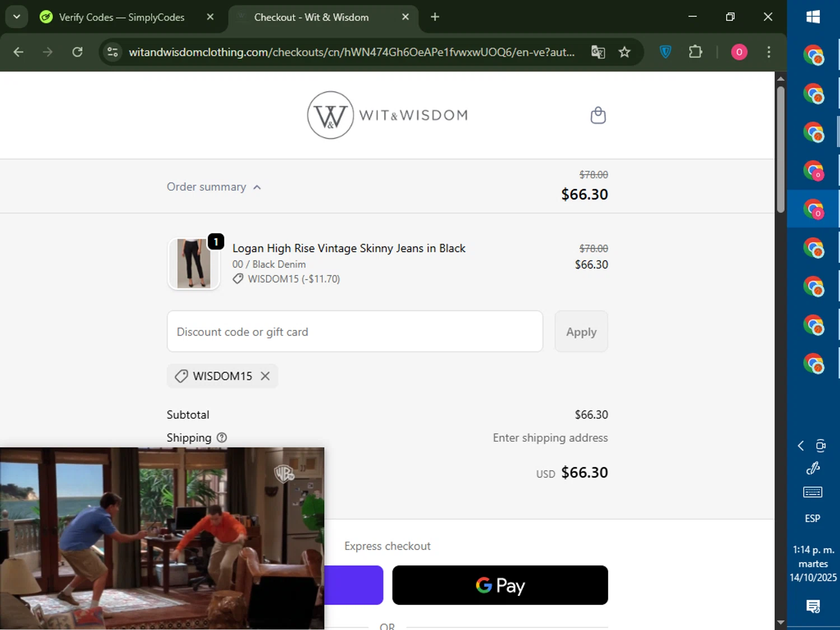Go forward in browser history

(x=48, y=52)
